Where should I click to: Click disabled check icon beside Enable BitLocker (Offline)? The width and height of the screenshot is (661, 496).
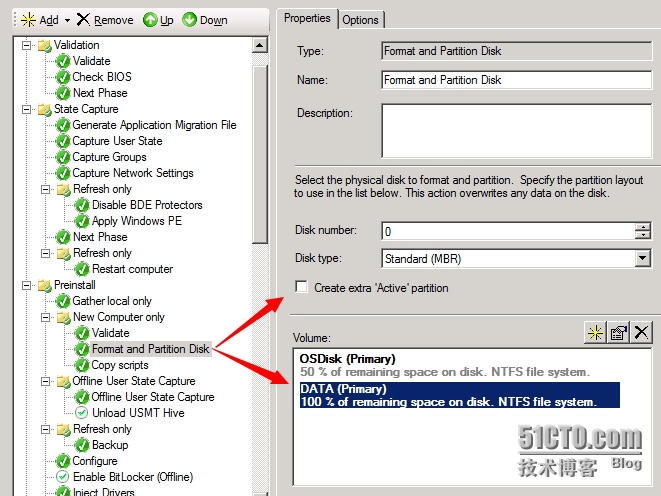(62, 477)
